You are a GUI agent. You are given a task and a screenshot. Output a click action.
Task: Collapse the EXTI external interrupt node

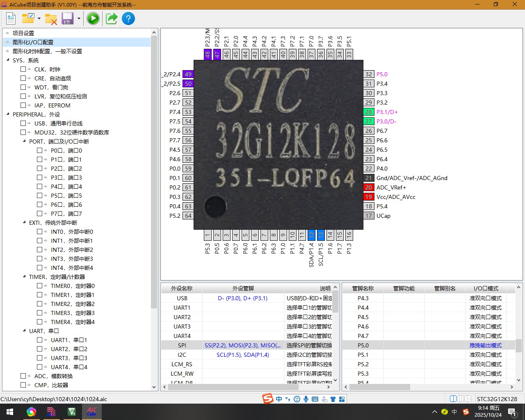coord(24,223)
